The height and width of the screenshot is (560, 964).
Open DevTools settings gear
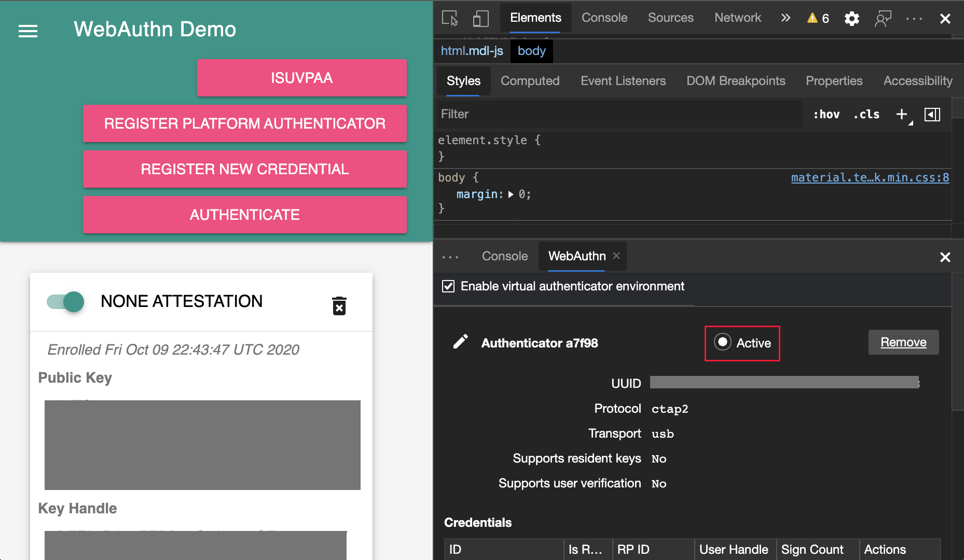tap(851, 18)
